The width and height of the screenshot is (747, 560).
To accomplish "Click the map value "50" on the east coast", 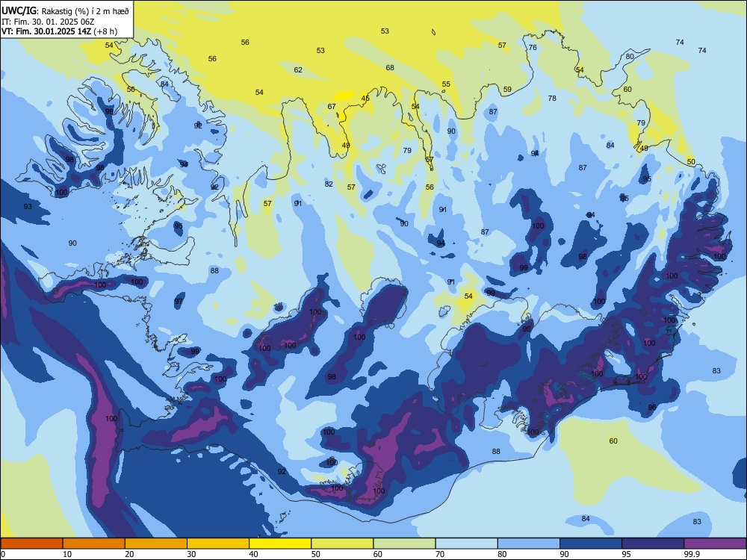I will pyautogui.click(x=691, y=162).
